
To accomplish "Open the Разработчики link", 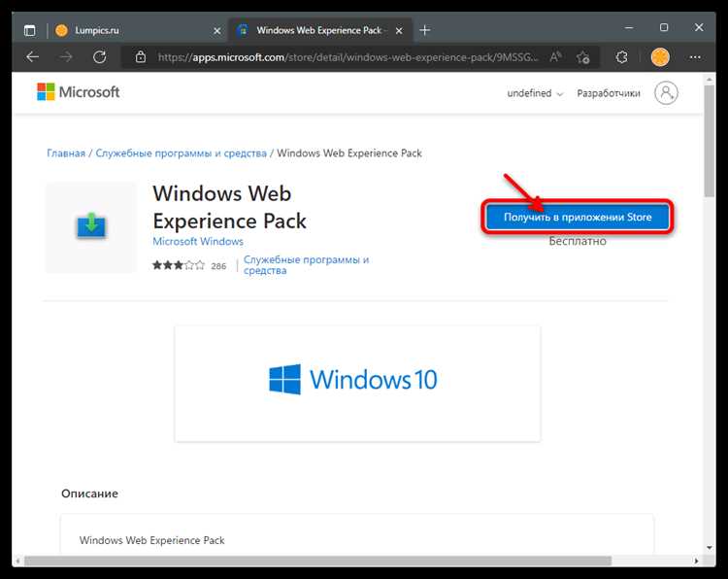I will click(609, 93).
